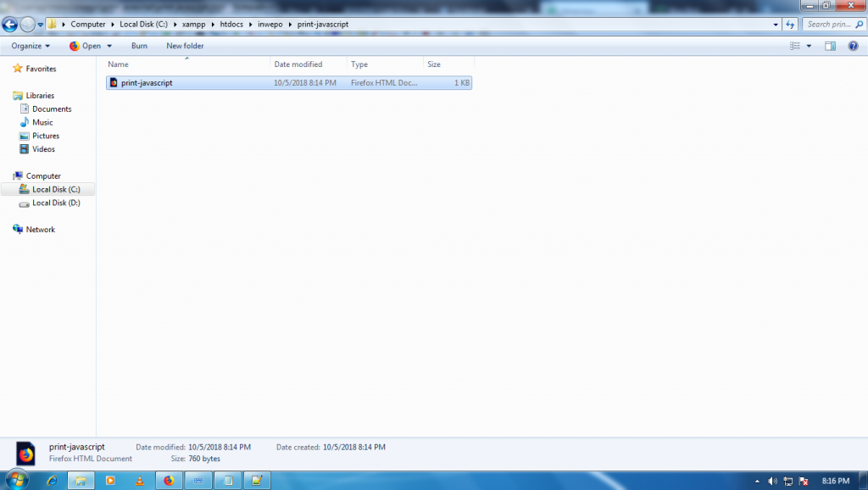Click the 1 KB size cell
Image resolution: width=868 pixels, height=490 pixels.
(462, 83)
